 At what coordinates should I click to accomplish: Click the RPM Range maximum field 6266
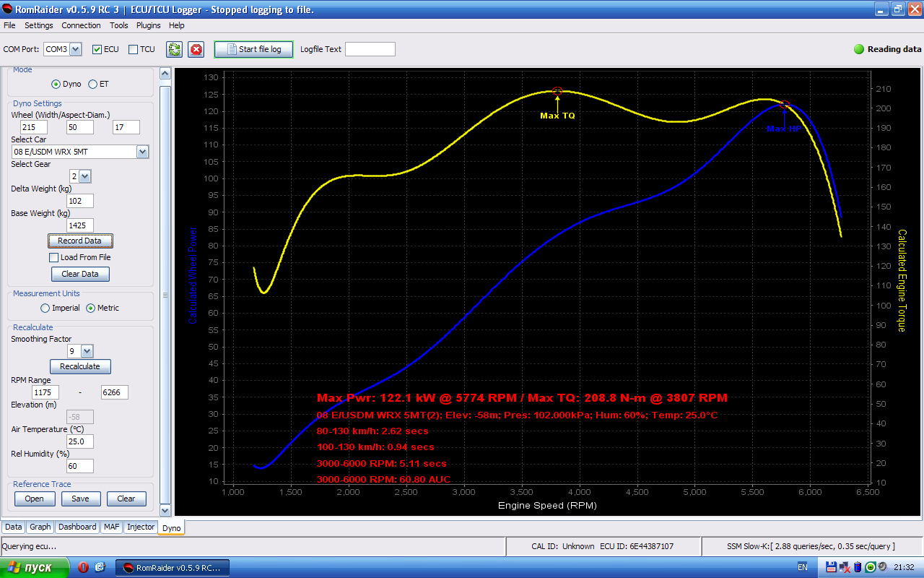click(x=115, y=392)
